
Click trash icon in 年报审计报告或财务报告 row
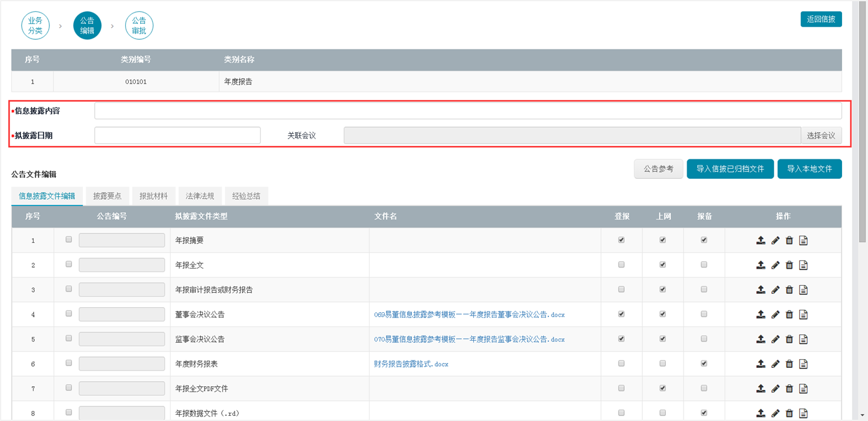coord(789,290)
